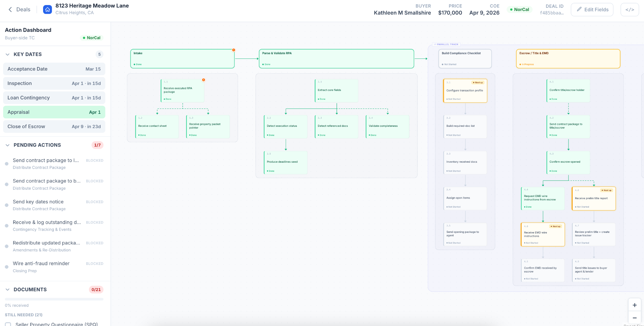Click the home icon next to the property address
644x326 pixels.
47,9
